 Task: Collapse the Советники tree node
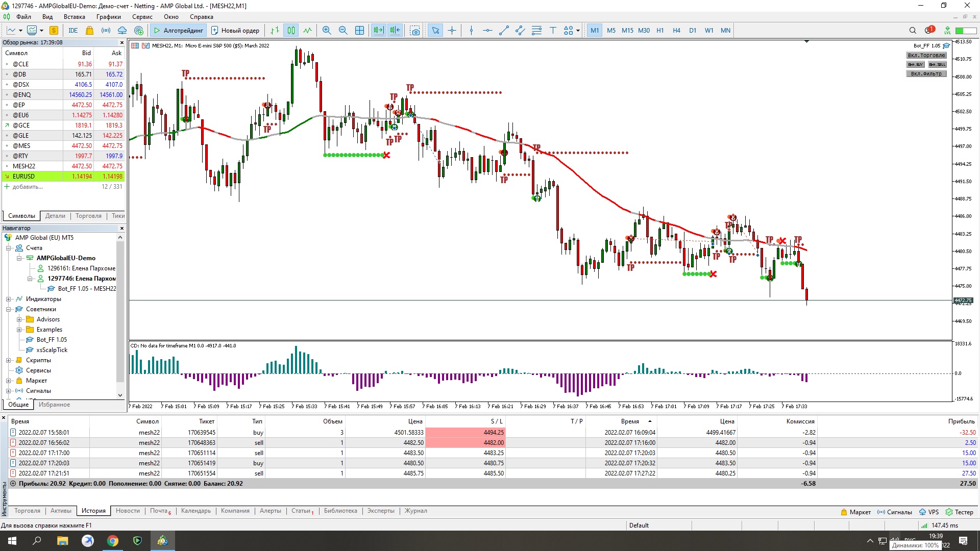click(x=9, y=309)
